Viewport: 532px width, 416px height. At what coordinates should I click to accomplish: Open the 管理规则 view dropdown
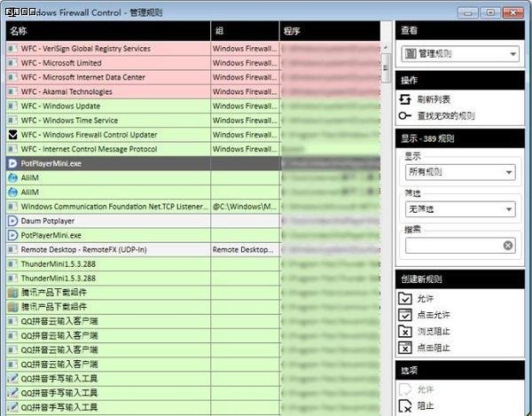460,53
